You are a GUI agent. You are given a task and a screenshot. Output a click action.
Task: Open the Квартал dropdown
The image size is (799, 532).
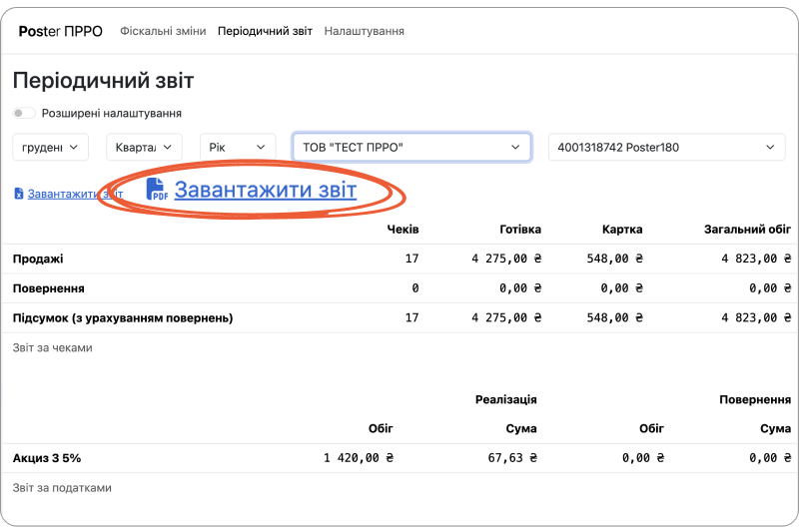[144, 147]
